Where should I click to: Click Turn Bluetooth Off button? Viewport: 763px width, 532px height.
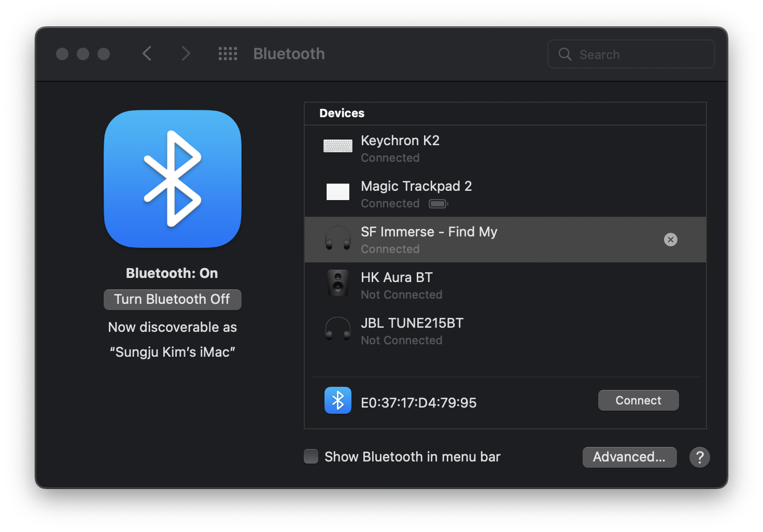click(173, 300)
